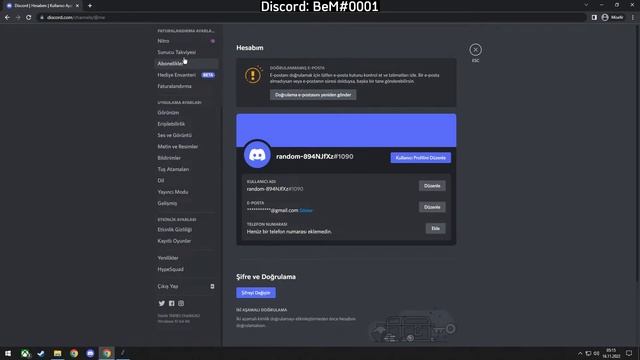Click Kullanıcı Profilini Düzenle button

420,158
